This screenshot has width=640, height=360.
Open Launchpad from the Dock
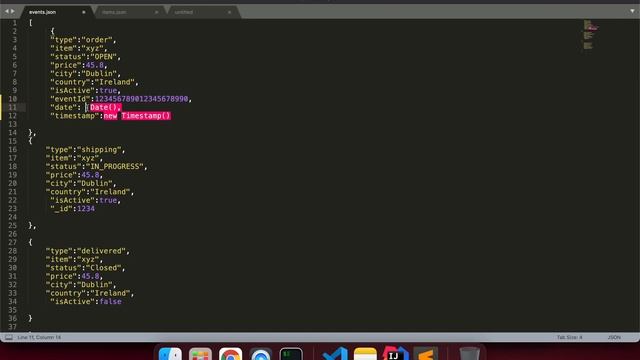200,353
